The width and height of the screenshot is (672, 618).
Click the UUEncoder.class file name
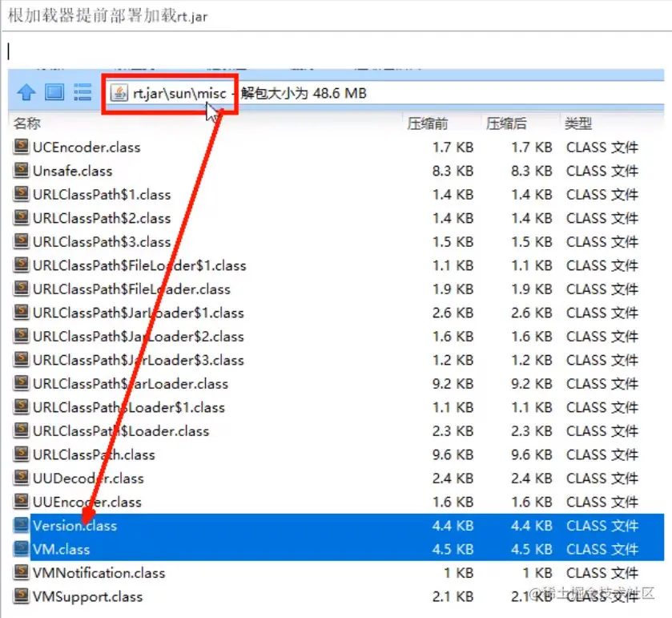pos(87,503)
